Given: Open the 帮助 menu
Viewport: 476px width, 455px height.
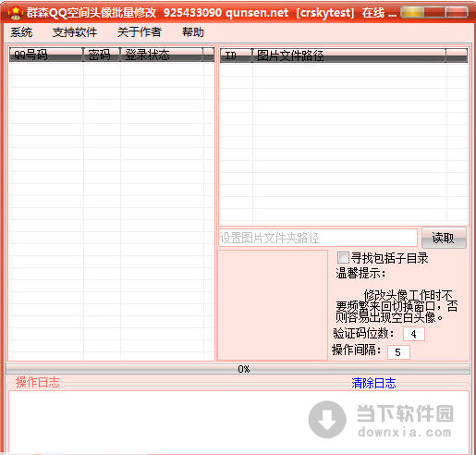Looking at the screenshot, I should click(x=193, y=32).
